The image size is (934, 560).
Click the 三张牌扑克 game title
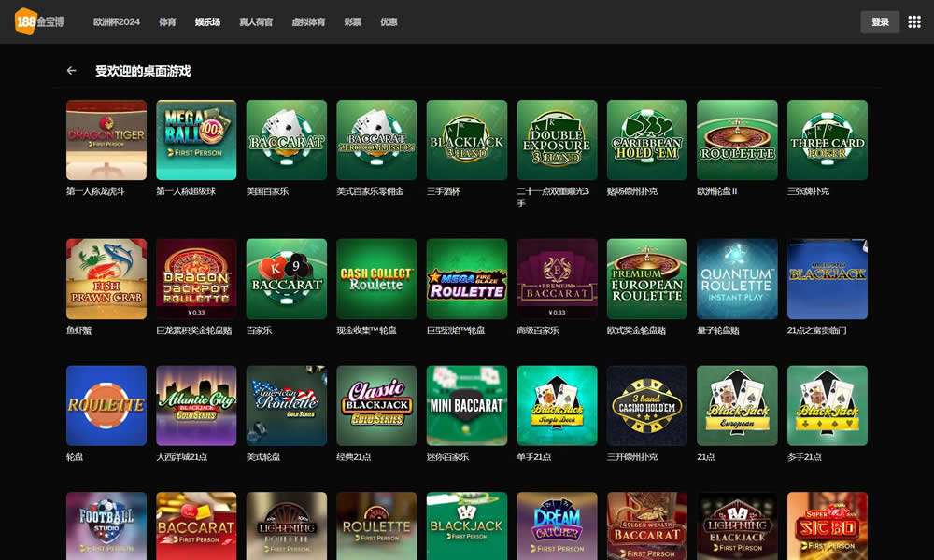point(808,191)
